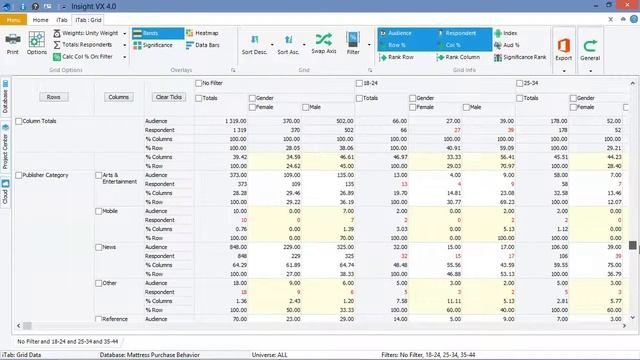Switch to the Home ribbon tab
640x360 pixels.
point(40,20)
